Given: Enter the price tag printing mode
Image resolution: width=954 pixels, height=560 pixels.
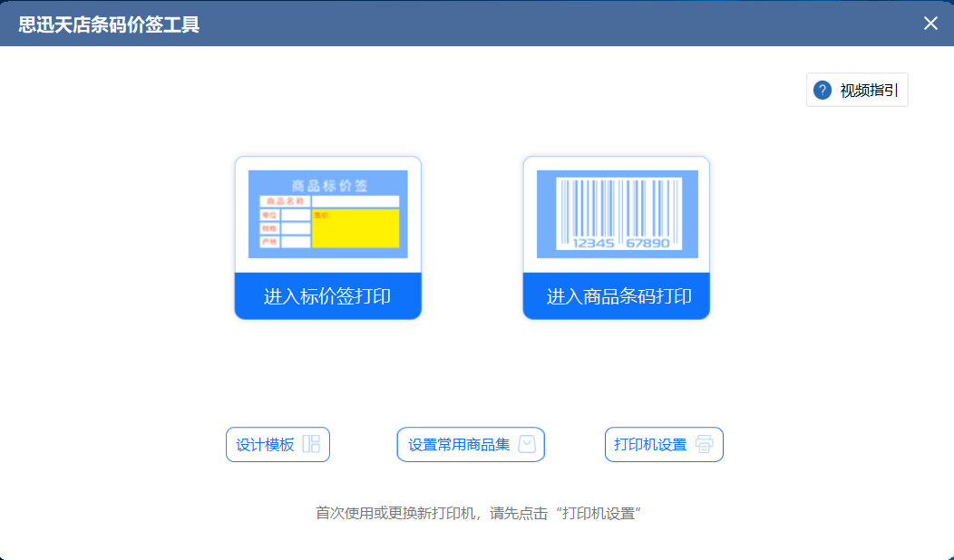Looking at the screenshot, I should pyautogui.click(x=327, y=295).
